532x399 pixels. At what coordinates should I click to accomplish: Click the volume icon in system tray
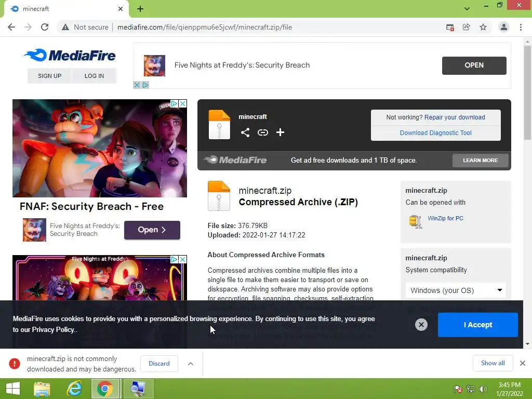483,389
